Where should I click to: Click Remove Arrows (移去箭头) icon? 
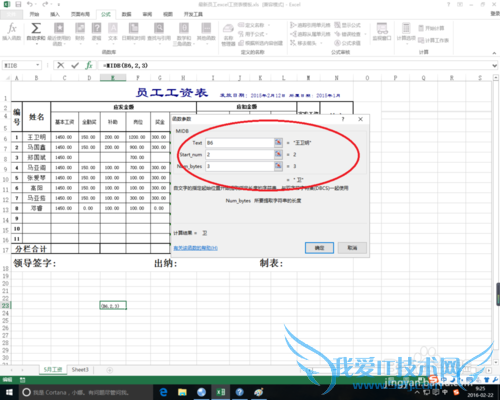point(293,43)
